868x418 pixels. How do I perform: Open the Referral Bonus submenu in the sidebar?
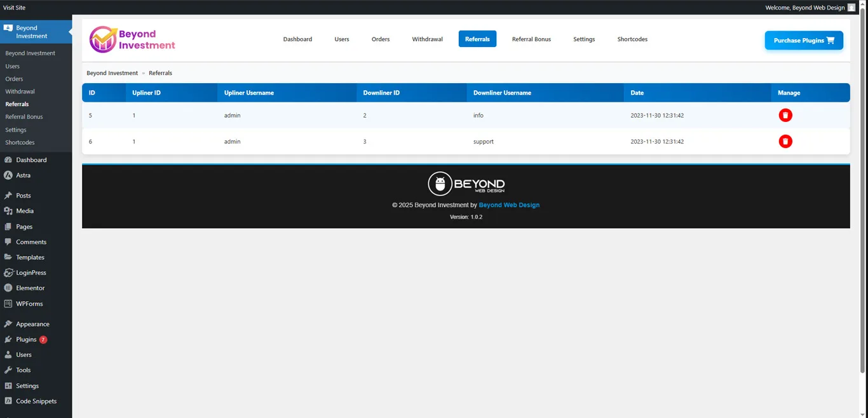[x=24, y=117]
